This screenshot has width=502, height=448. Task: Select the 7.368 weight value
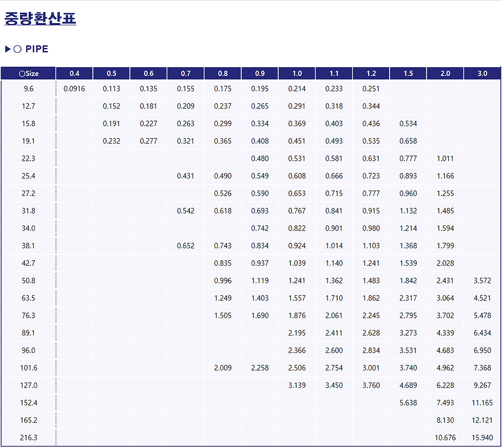pyautogui.click(x=482, y=368)
